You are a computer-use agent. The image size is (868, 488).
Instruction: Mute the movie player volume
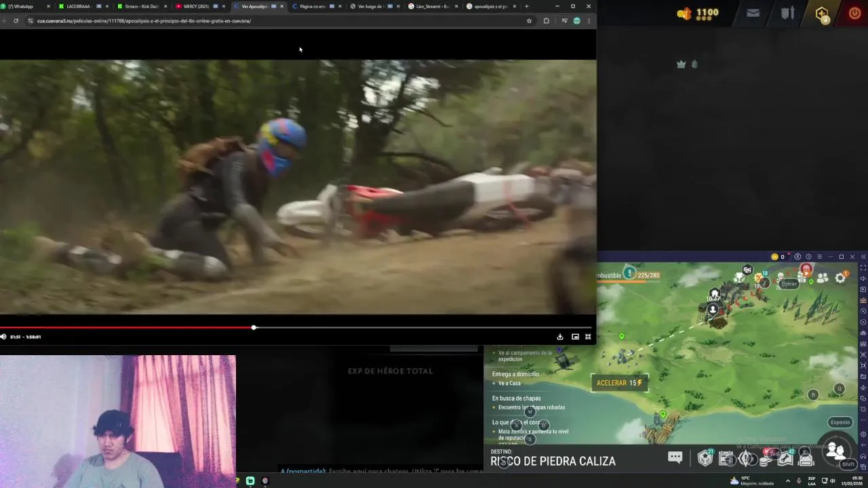click(3, 337)
